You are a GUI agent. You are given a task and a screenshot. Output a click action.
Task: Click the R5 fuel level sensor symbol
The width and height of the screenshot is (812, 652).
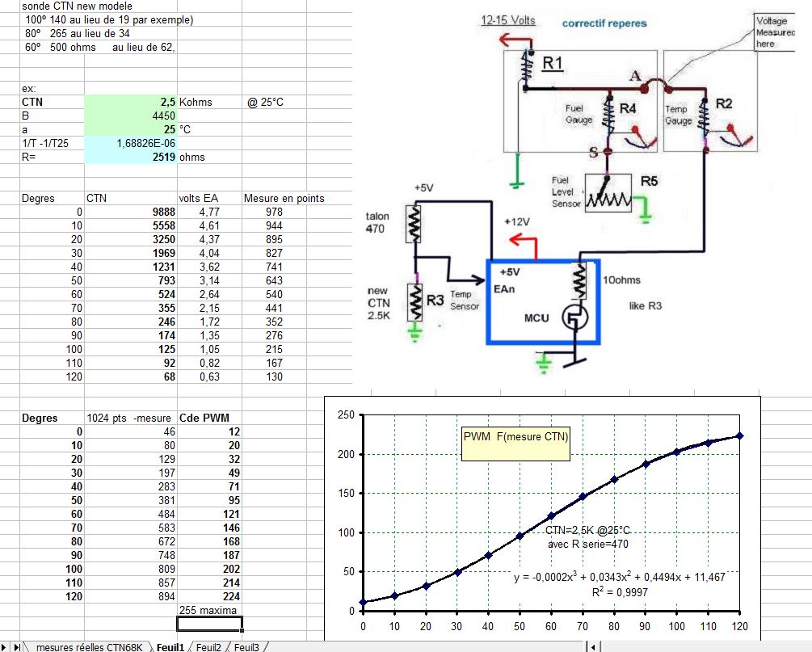[x=608, y=194]
